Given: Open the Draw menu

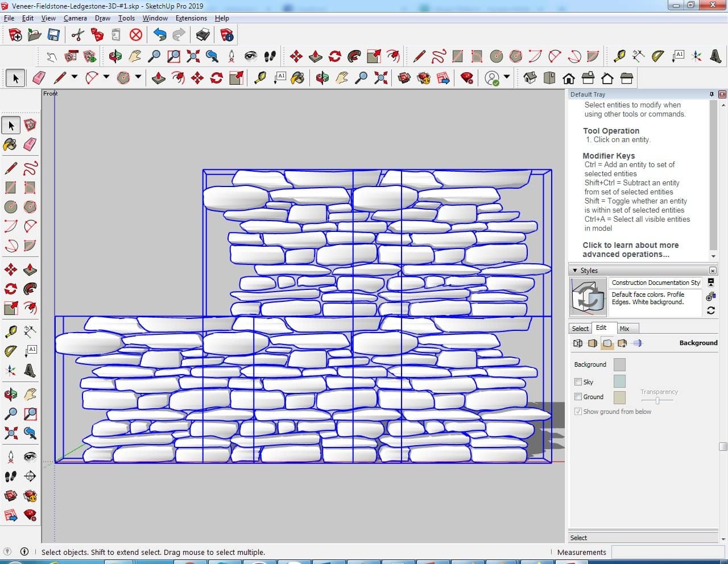Looking at the screenshot, I should click(x=102, y=18).
